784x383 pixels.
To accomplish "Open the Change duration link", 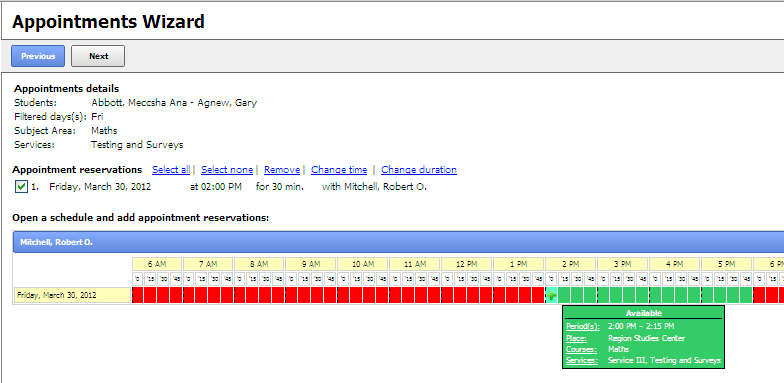I will [x=419, y=170].
